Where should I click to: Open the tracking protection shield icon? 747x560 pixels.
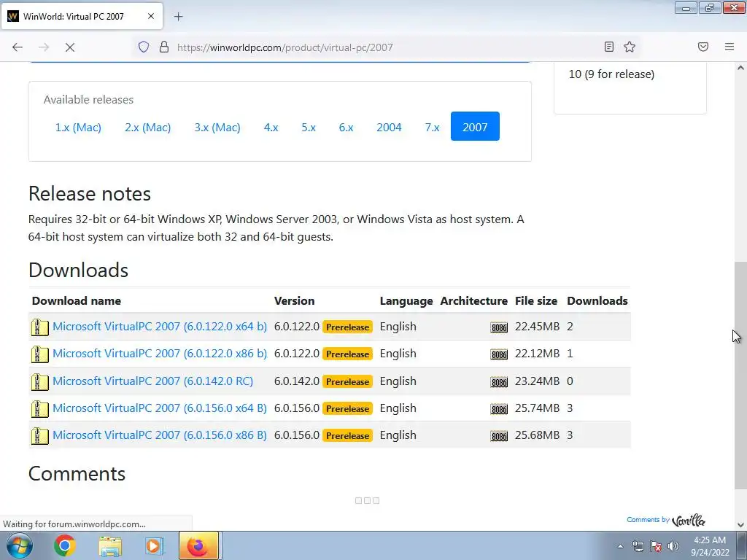click(144, 47)
